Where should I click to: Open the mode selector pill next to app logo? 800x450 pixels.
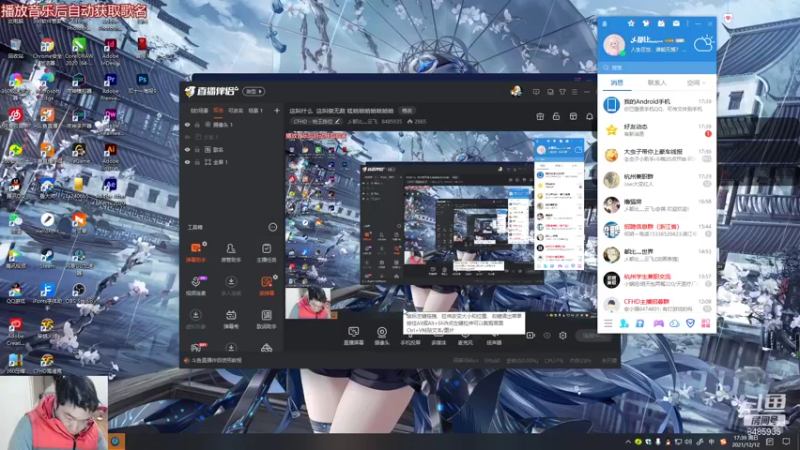(254, 91)
